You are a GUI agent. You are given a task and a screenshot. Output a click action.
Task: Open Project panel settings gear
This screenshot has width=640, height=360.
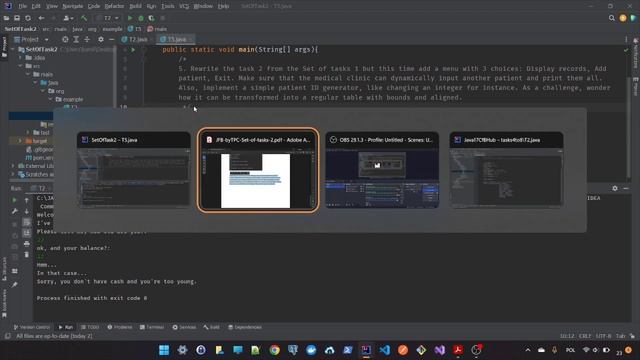pos(100,39)
